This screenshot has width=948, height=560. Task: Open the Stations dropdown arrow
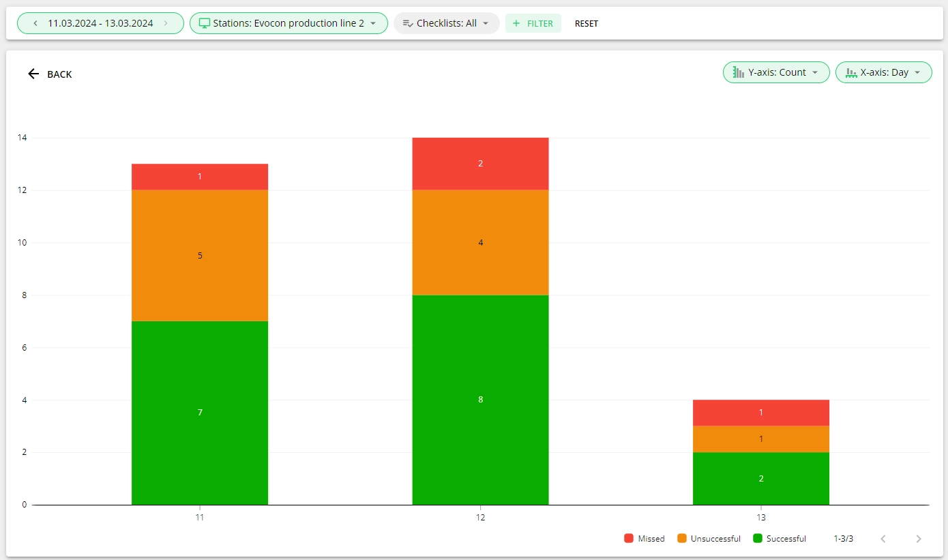tap(373, 23)
